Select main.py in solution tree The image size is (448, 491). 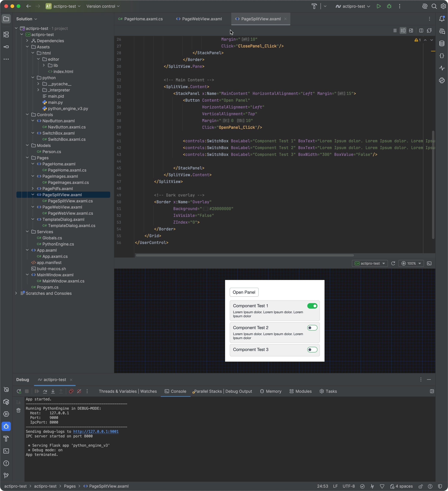[55, 102]
